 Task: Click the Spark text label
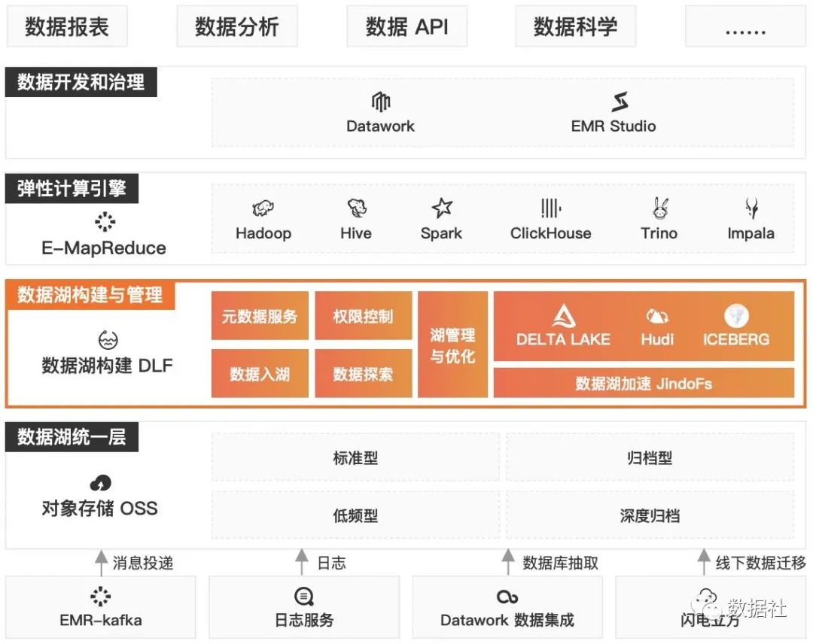[441, 233]
